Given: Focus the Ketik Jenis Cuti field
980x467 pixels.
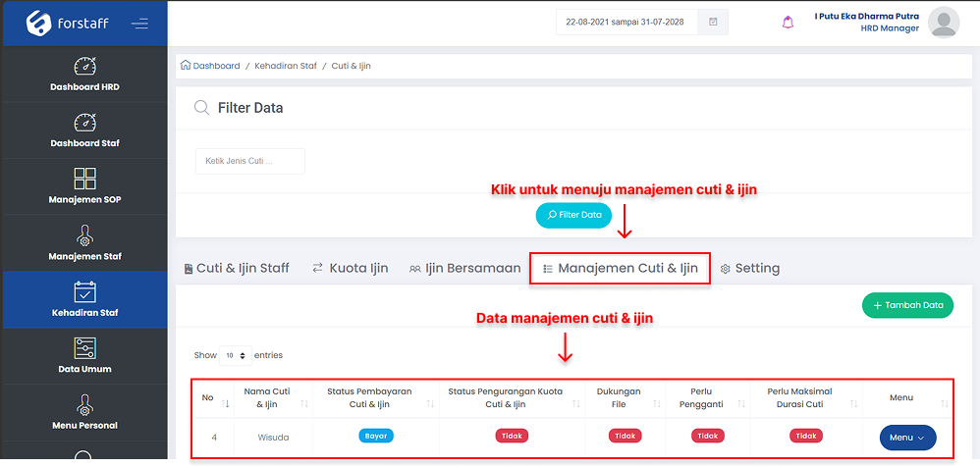Looking at the screenshot, I should coord(250,161).
